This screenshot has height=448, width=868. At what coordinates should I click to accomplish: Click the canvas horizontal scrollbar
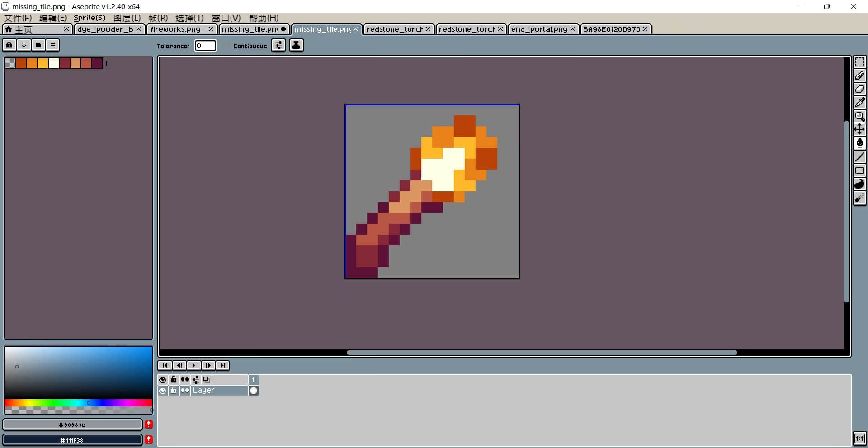[542, 353]
